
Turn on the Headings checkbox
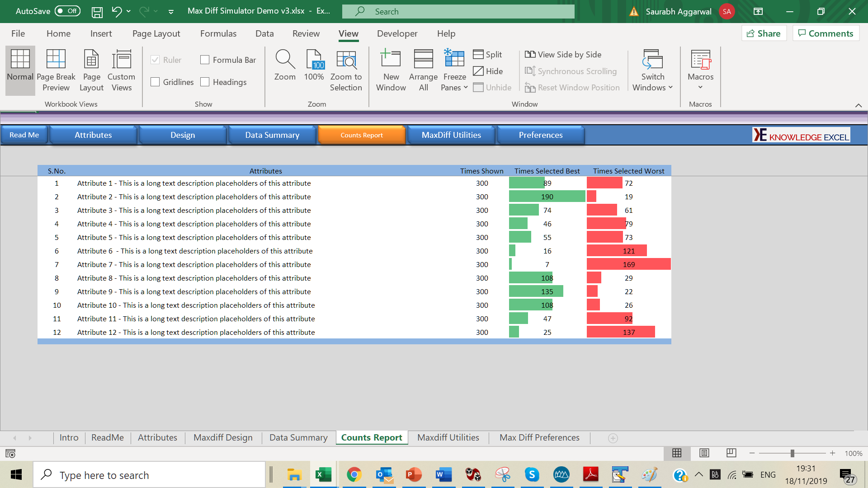tap(205, 82)
